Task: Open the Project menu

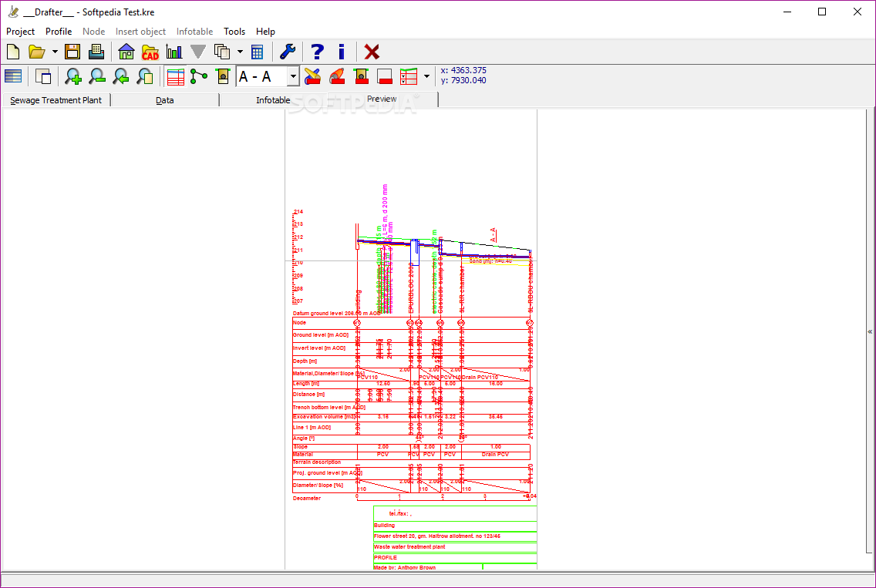Action: pyautogui.click(x=20, y=32)
